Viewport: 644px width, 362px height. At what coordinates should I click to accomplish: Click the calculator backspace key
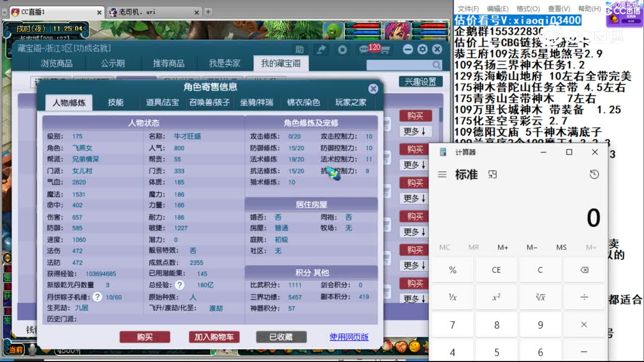pyautogui.click(x=584, y=270)
